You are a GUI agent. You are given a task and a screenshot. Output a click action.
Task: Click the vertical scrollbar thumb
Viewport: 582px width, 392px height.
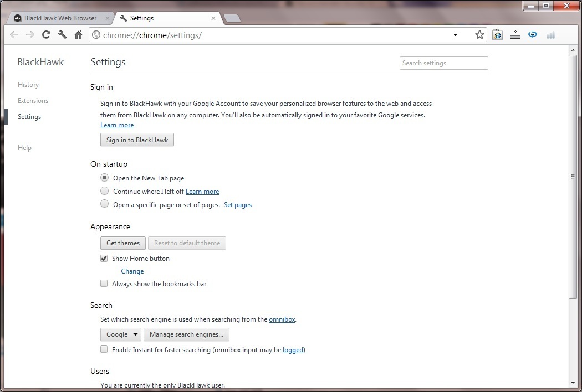(x=573, y=177)
